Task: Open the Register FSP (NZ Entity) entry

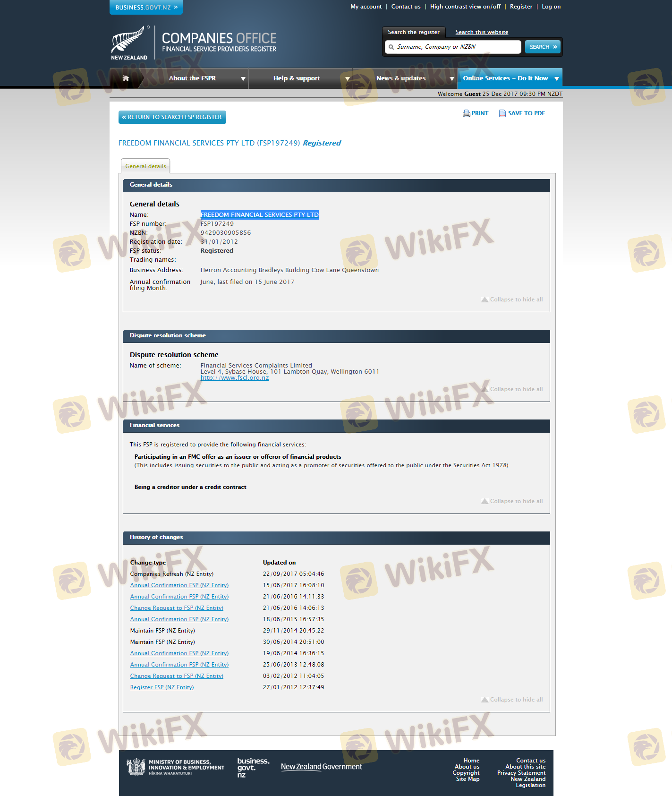Action: click(162, 687)
